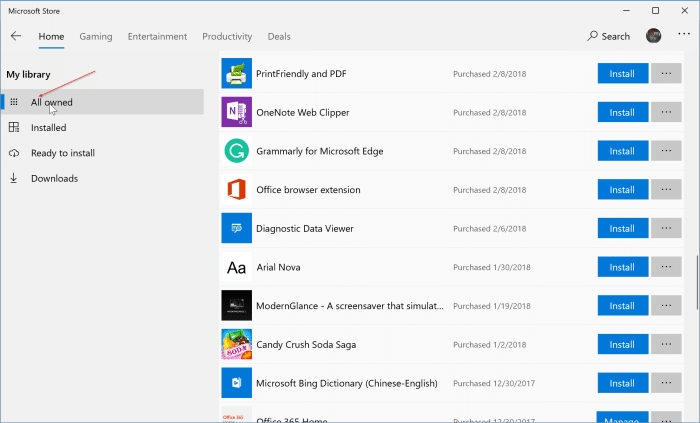Click the ModernGlance screensaver title

point(350,306)
